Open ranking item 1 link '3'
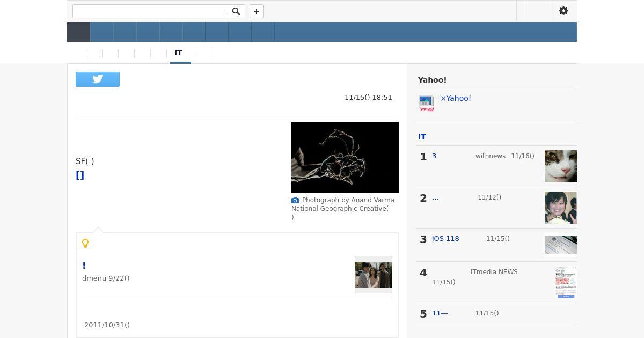The width and height of the screenshot is (644, 338). click(x=434, y=156)
